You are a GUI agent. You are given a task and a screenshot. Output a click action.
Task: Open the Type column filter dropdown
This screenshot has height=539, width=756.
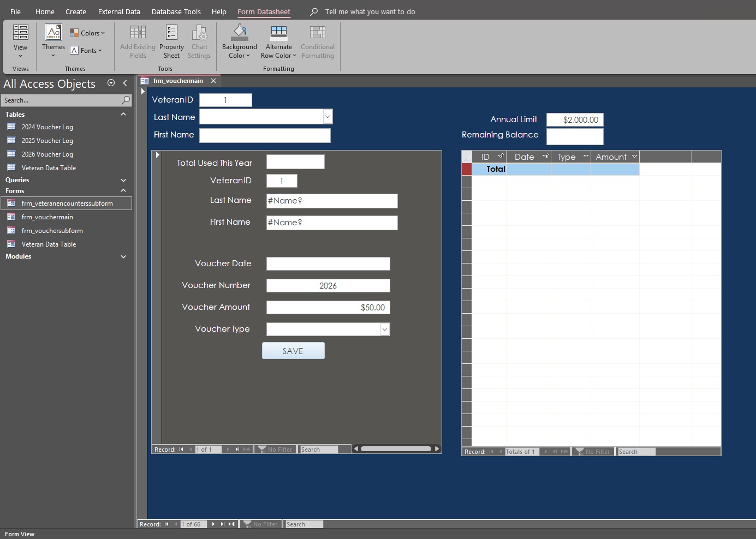click(586, 157)
